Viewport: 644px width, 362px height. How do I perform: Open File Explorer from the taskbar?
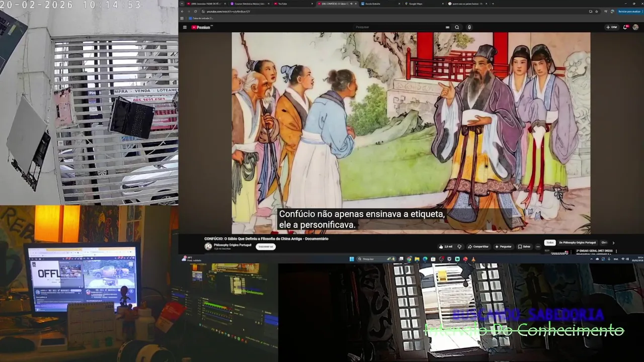click(417, 259)
